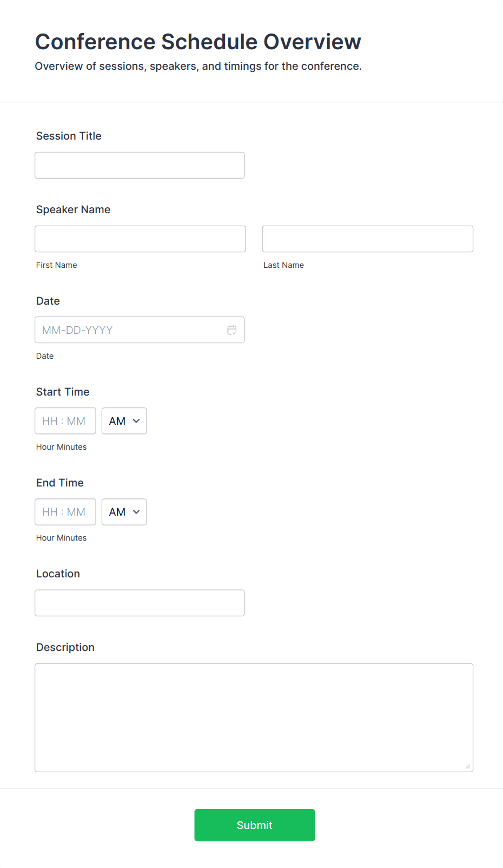Click the Session Title label

tap(69, 136)
